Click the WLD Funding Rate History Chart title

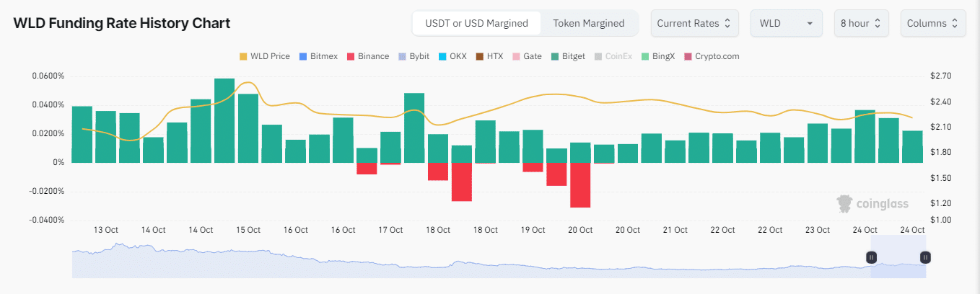[x=122, y=23]
